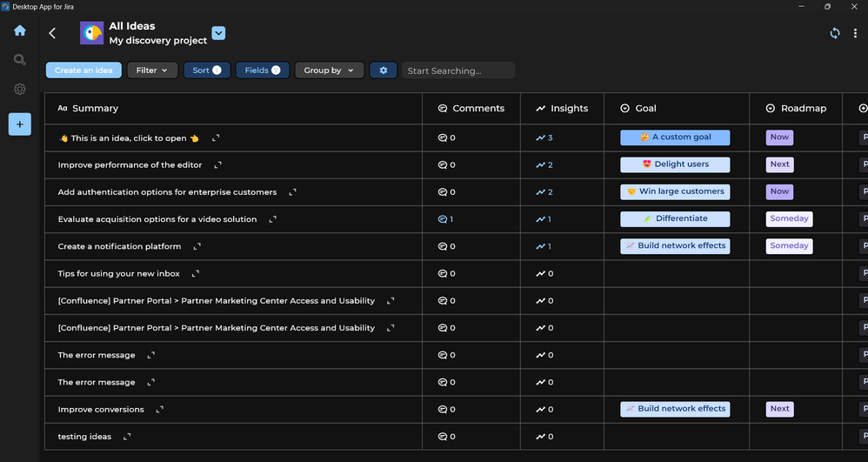Open the three-dot more options menu
Image resolution: width=868 pixels, height=462 pixels.
855,33
